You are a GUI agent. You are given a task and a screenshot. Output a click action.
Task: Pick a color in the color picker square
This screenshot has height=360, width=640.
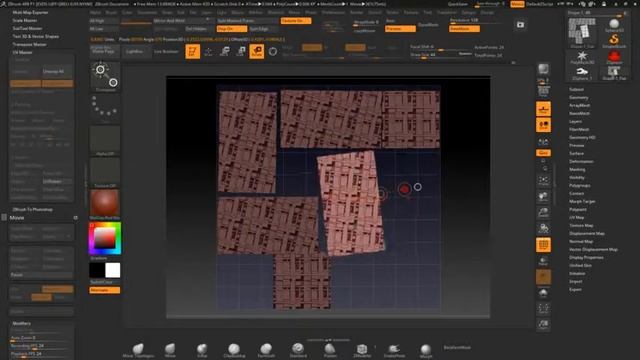[x=104, y=237]
